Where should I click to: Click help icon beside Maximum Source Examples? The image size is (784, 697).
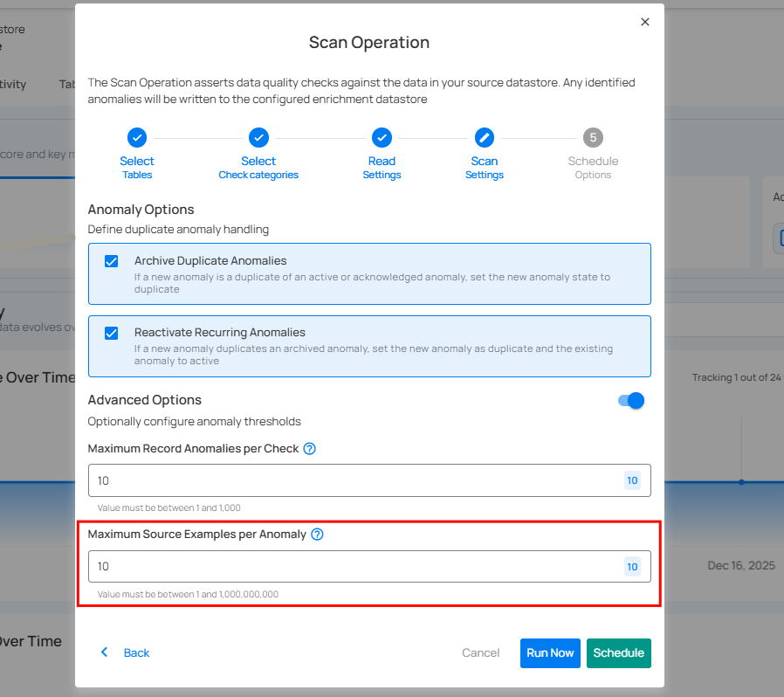pos(317,535)
